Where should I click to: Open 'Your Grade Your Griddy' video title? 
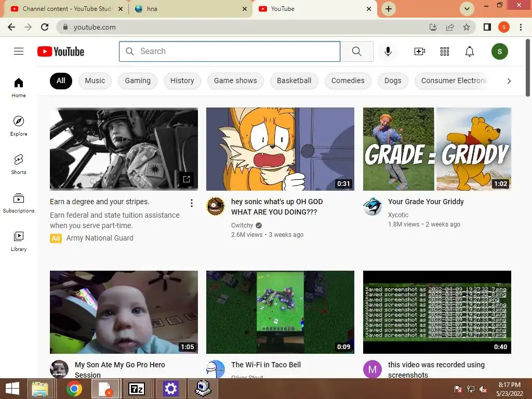click(x=426, y=202)
